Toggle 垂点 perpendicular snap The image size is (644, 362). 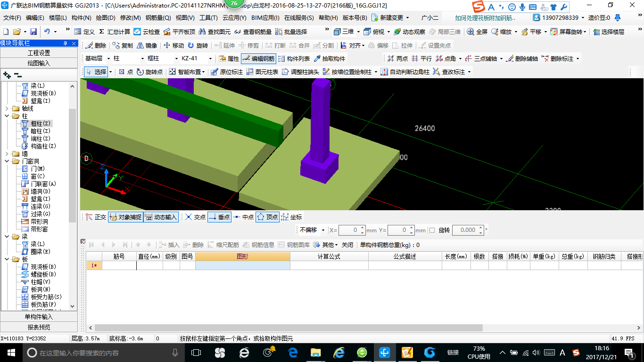[x=219, y=217]
